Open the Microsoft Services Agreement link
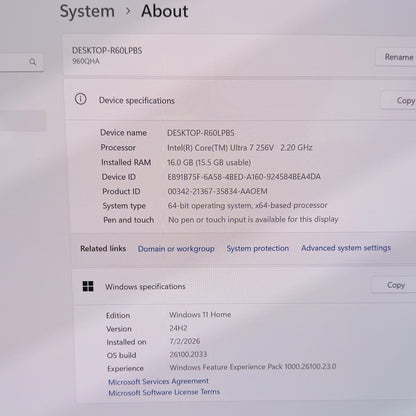This screenshot has height=416, width=416. [x=158, y=381]
